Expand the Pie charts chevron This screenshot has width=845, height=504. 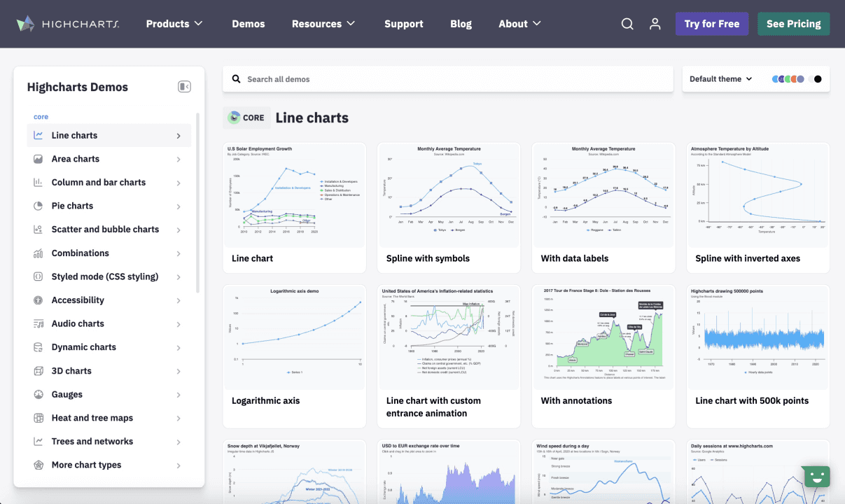(179, 206)
